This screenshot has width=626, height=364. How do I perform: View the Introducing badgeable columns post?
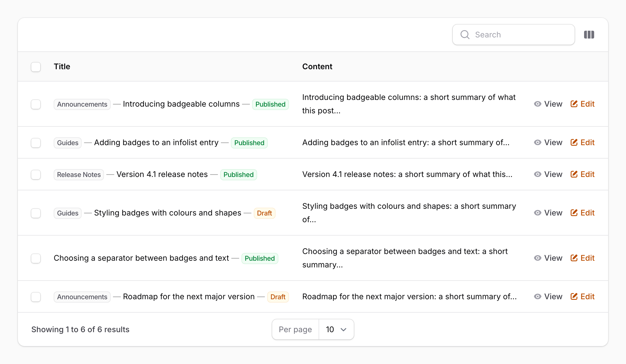pyautogui.click(x=548, y=104)
